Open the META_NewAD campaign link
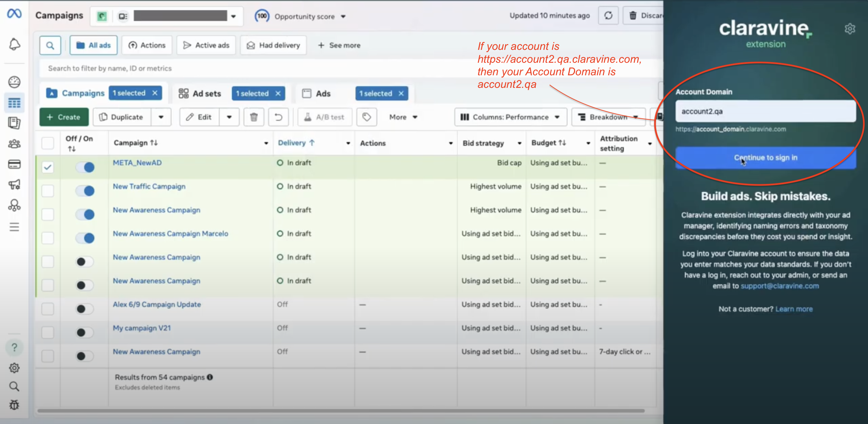Image resolution: width=868 pixels, height=424 pixels. pos(137,163)
